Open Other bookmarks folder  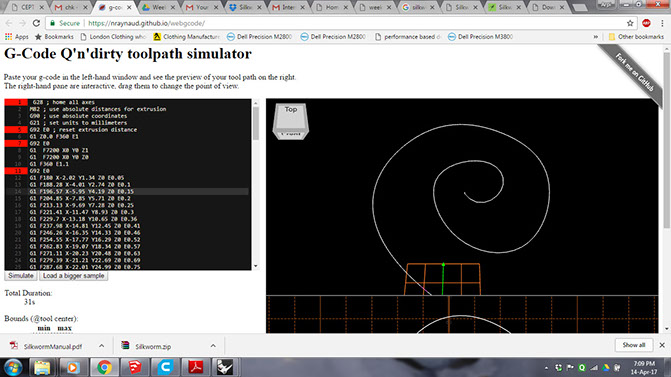point(636,37)
